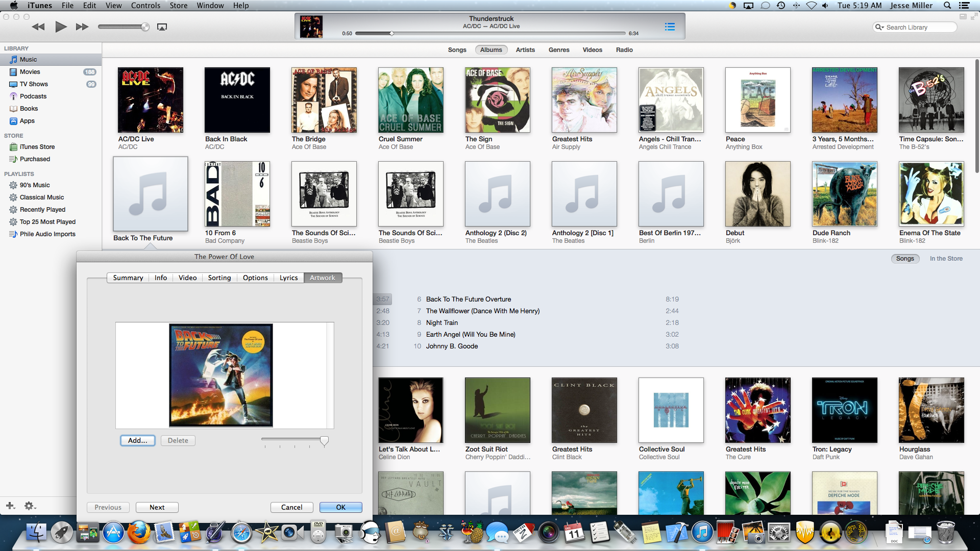Select the Back to the Future artwork image
The image size is (980, 551).
point(221,375)
